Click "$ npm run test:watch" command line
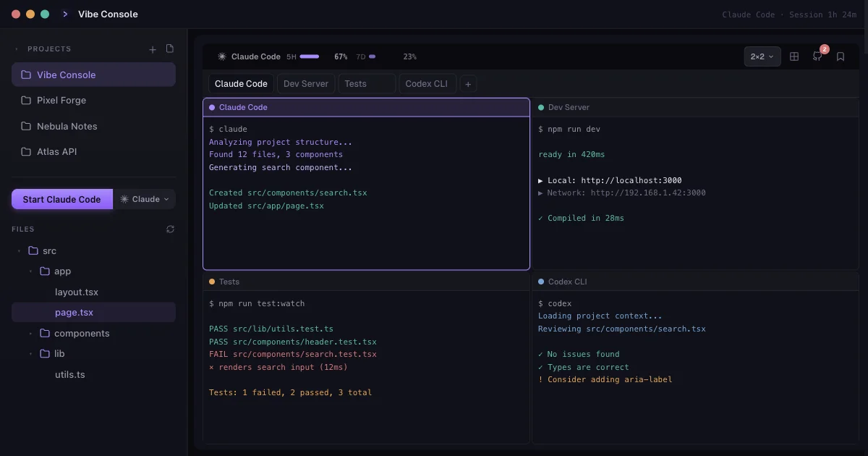The height and width of the screenshot is (456, 868). (257, 303)
